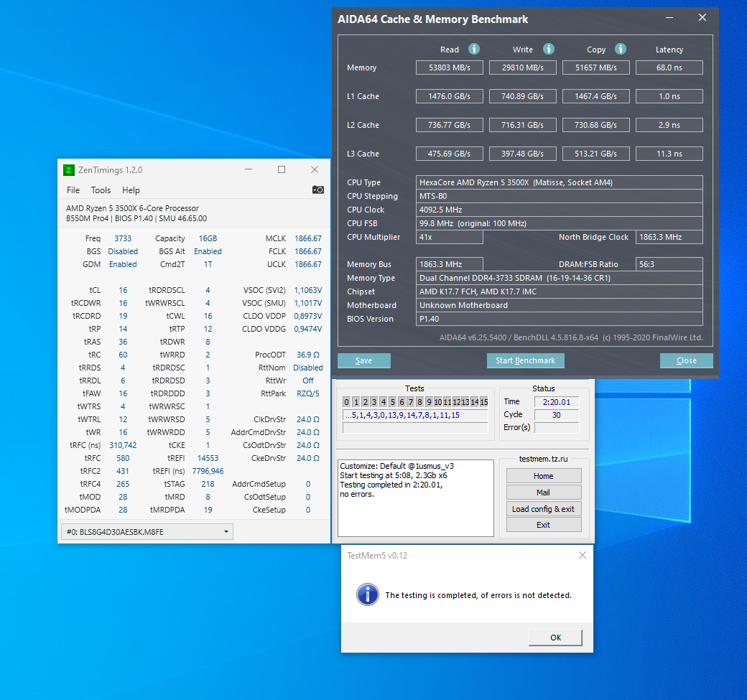Close the AIDA64 benchmark window
Viewport: 747px width, 700px height.
click(702, 18)
